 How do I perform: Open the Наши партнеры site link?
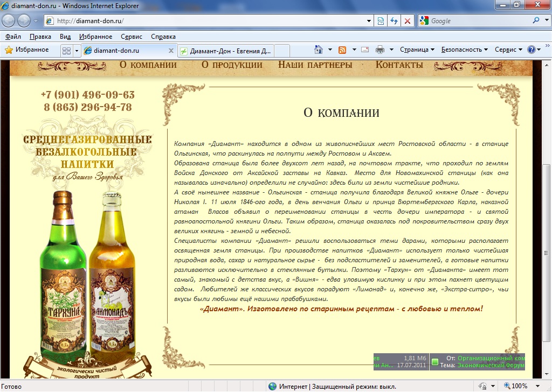pyautogui.click(x=315, y=65)
